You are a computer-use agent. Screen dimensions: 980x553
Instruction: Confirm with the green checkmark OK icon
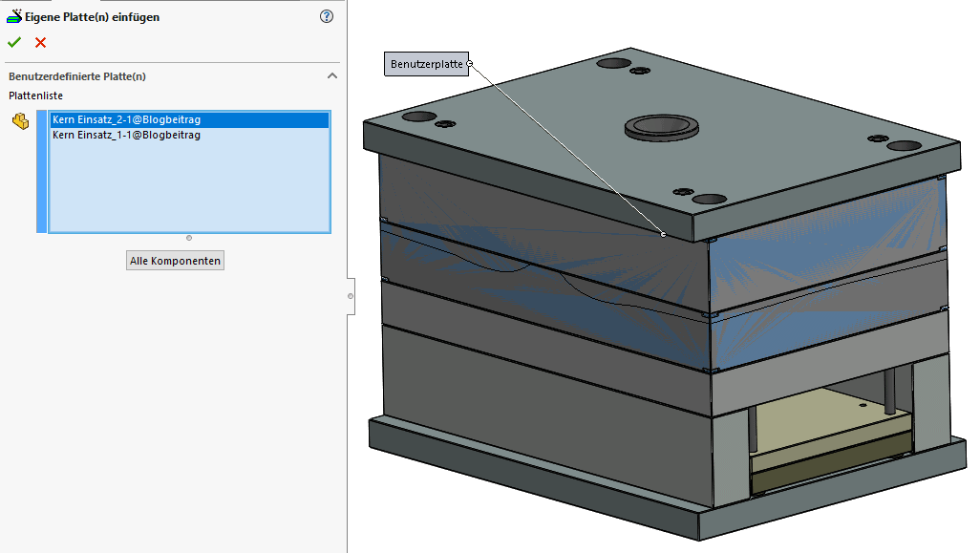[14, 42]
